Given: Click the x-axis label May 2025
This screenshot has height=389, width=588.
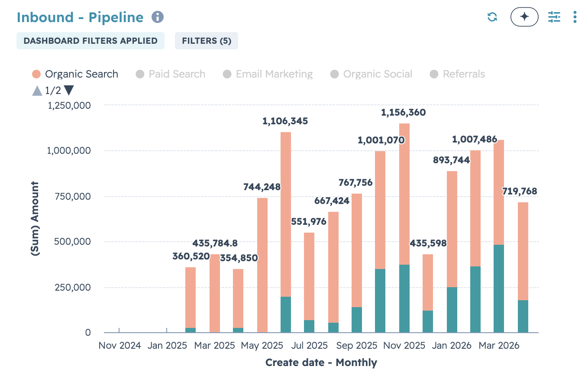Looking at the screenshot, I should click(262, 346).
